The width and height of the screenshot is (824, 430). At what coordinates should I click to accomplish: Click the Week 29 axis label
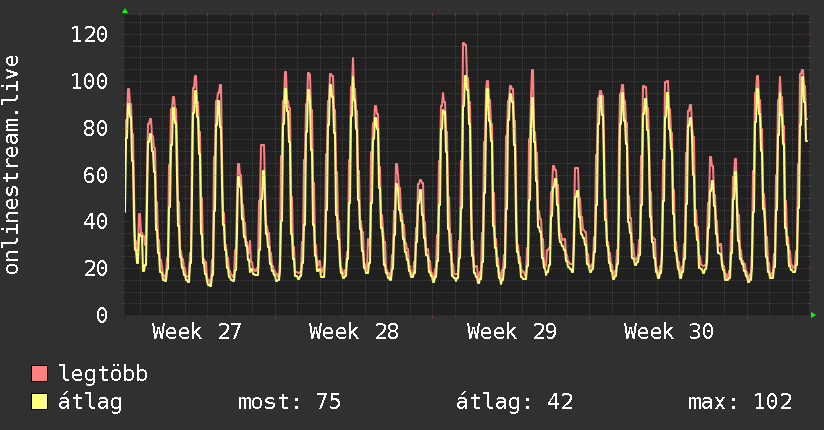(511, 332)
